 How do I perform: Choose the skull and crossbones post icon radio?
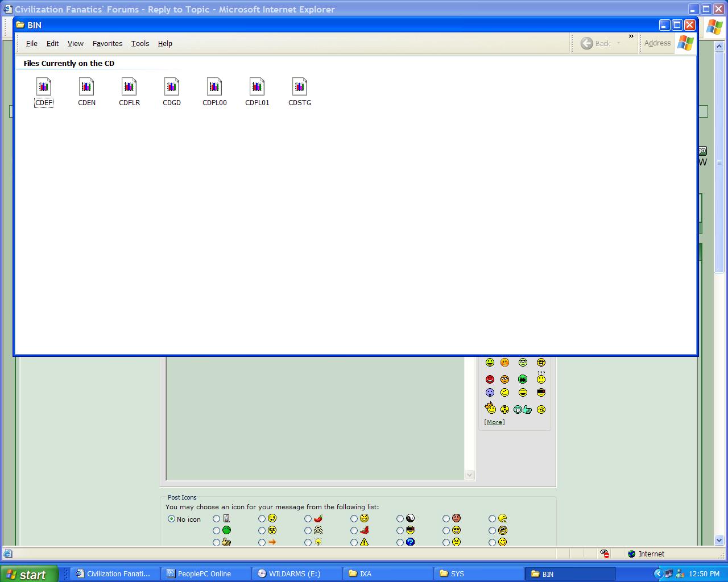coord(308,531)
